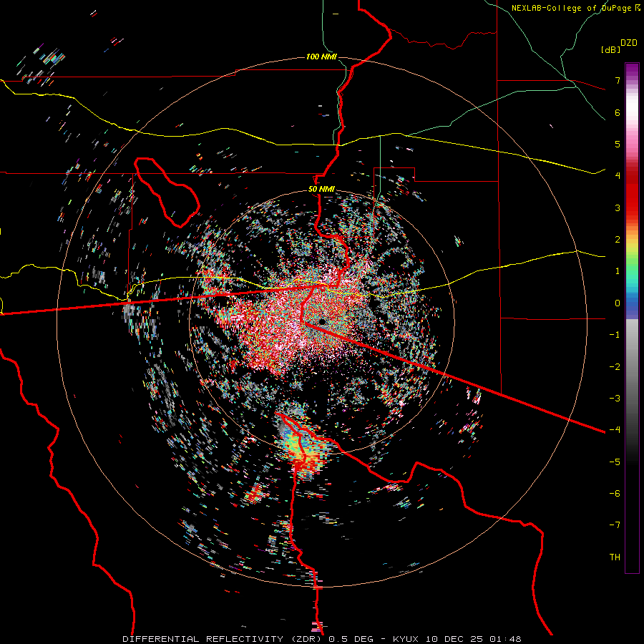Click the 5 value on color scale

pyautogui.click(x=618, y=144)
